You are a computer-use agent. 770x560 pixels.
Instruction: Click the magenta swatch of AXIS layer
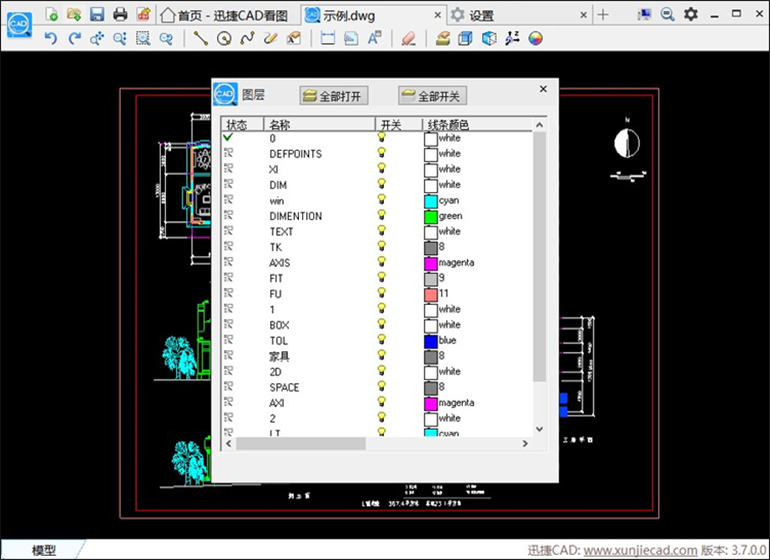(431, 263)
